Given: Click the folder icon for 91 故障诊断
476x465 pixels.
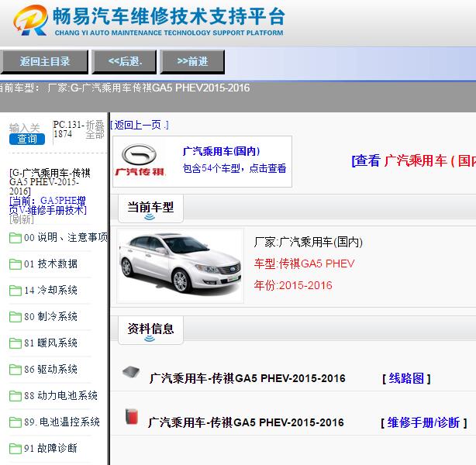Looking at the screenshot, I should (x=16, y=449).
